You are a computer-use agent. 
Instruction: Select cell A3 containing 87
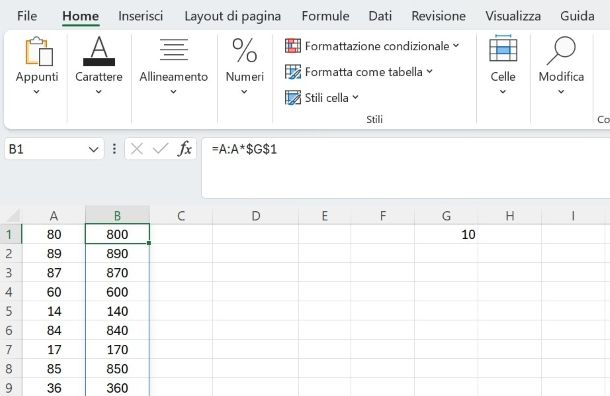54,273
